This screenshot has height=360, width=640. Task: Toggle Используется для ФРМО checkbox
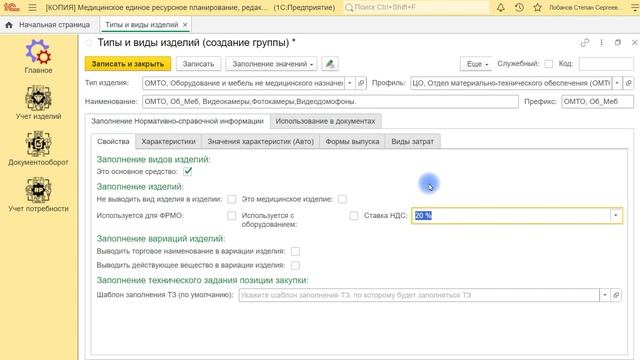pyautogui.click(x=231, y=216)
